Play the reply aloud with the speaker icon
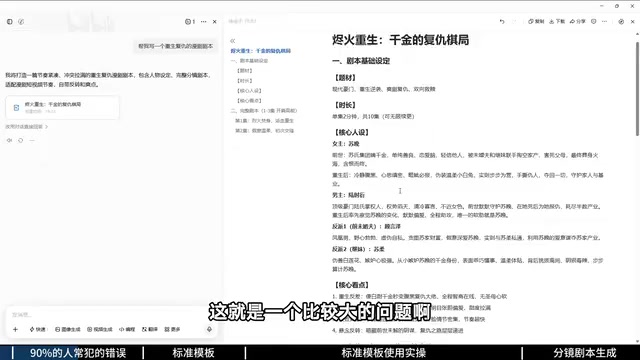This screenshot has width=640, height=360. 9,140
